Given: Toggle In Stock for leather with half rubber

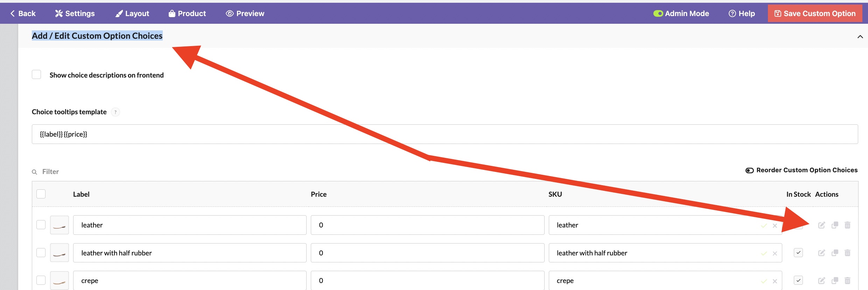Looking at the screenshot, I should pyautogui.click(x=798, y=253).
